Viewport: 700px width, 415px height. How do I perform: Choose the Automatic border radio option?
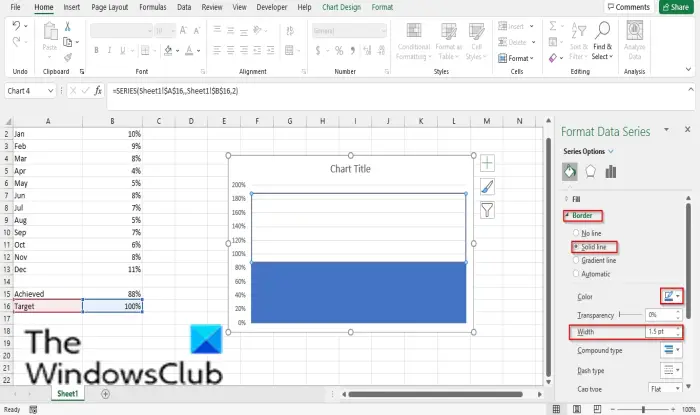(576, 274)
